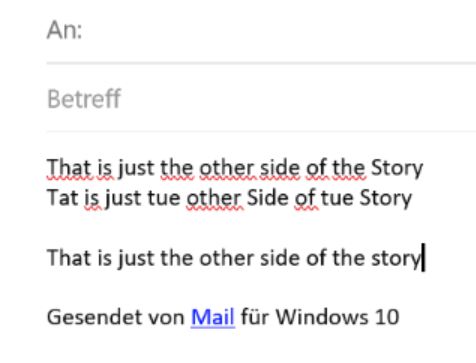
Task: Place cursor after lowercase story in third line
Action: click(422, 258)
